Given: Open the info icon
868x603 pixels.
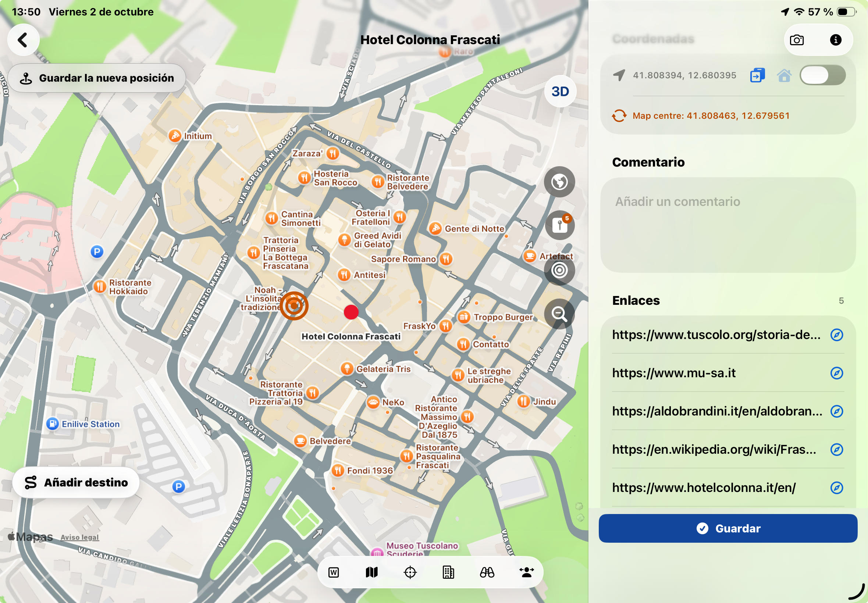Looking at the screenshot, I should click(x=836, y=40).
